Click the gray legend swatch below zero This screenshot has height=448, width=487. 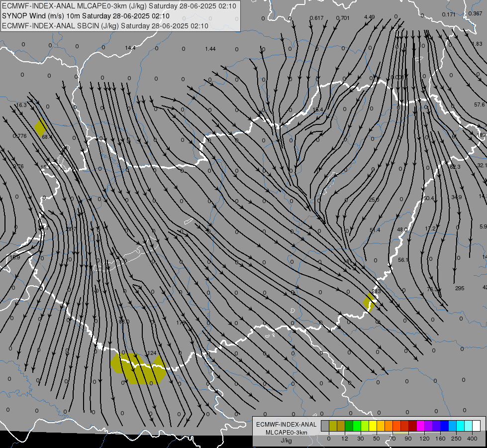tap(325, 426)
